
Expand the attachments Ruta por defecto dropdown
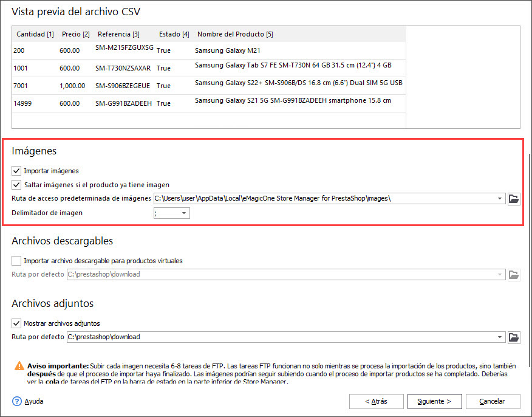tap(500, 337)
